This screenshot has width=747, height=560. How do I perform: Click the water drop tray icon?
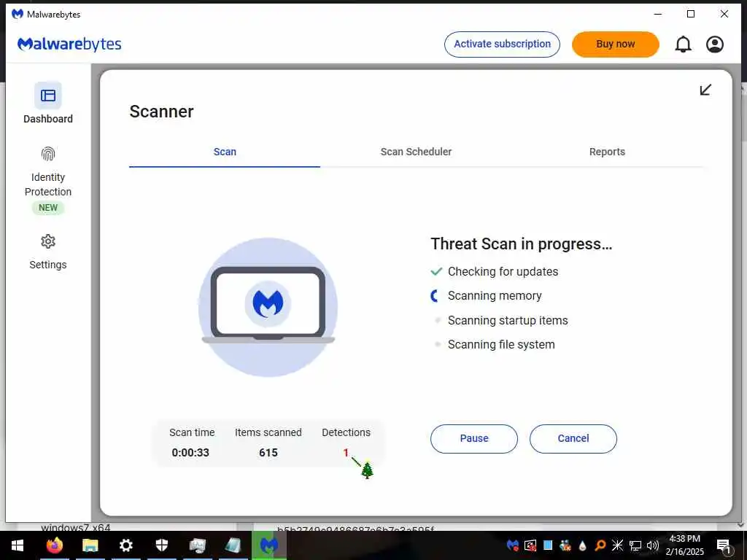click(x=582, y=545)
